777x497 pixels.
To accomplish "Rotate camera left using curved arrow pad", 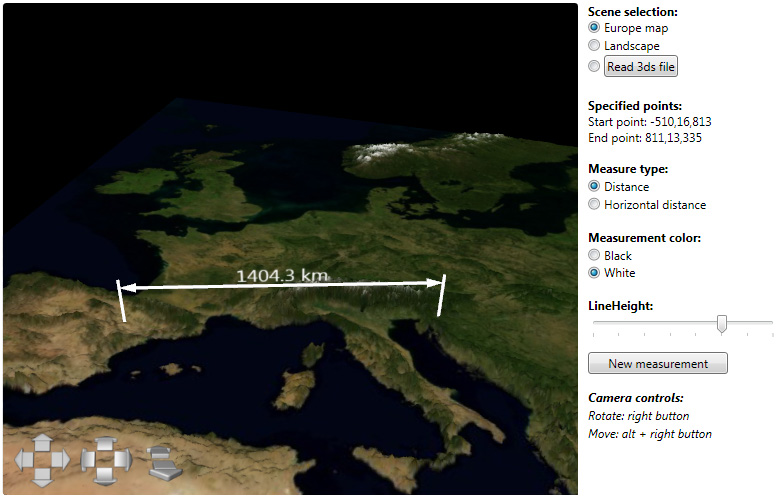I will tap(88, 459).
